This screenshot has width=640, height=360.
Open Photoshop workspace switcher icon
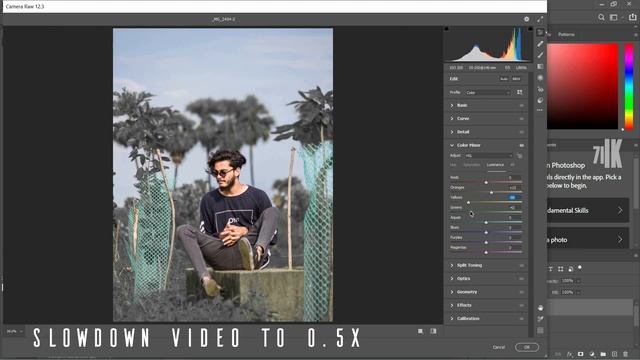[x=613, y=17]
